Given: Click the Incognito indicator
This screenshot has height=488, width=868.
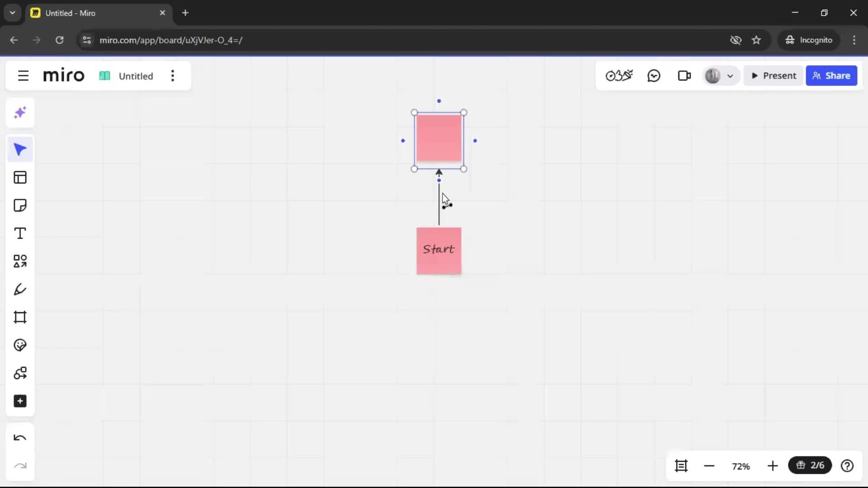Looking at the screenshot, I should point(809,40).
